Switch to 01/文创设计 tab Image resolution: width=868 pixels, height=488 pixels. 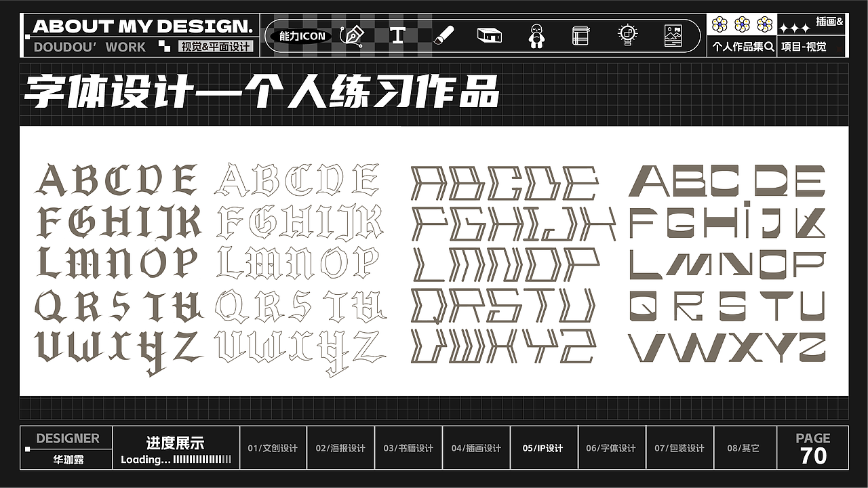point(273,448)
